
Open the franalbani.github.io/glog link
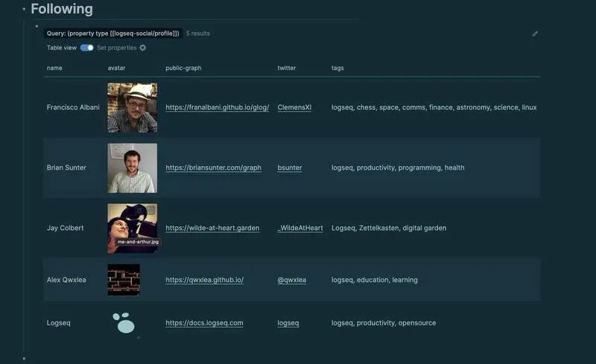218,107
